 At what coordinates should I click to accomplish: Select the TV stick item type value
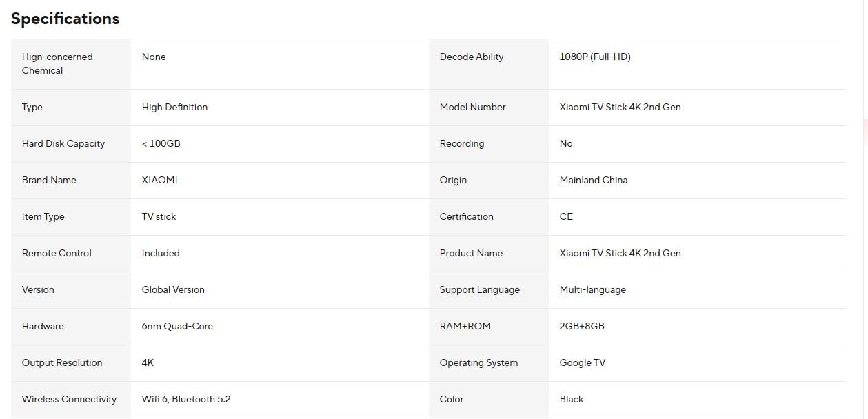(x=159, y=216)
